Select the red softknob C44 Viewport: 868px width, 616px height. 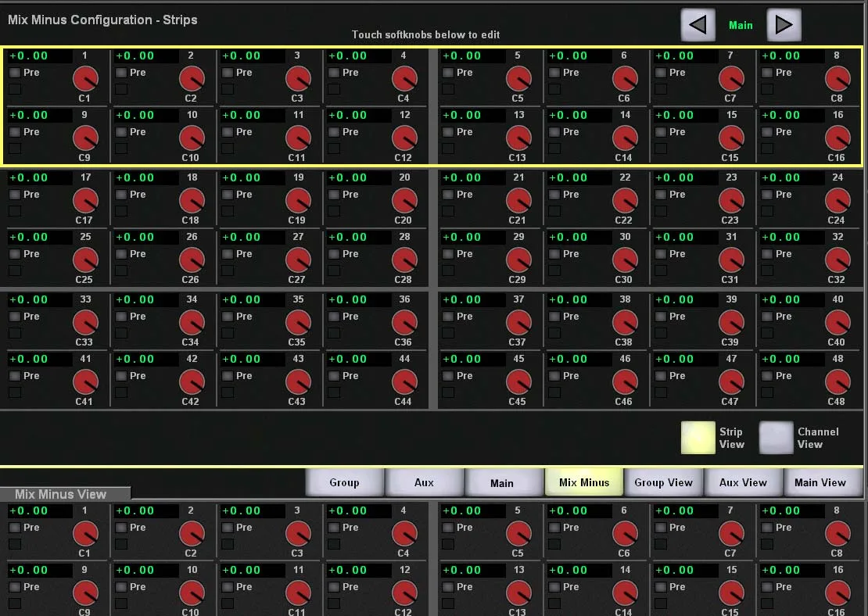(x=404, y=381)
